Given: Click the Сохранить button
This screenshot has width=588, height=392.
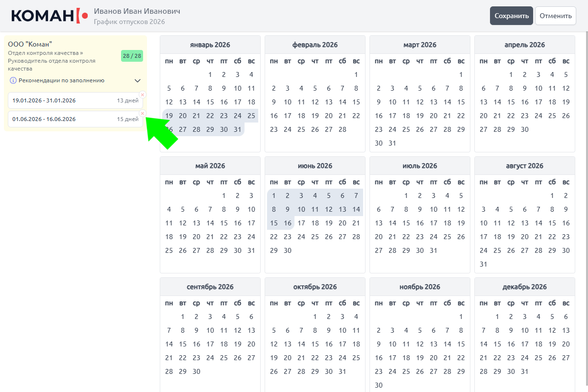Looking at the screenshot, I should 511,16.
